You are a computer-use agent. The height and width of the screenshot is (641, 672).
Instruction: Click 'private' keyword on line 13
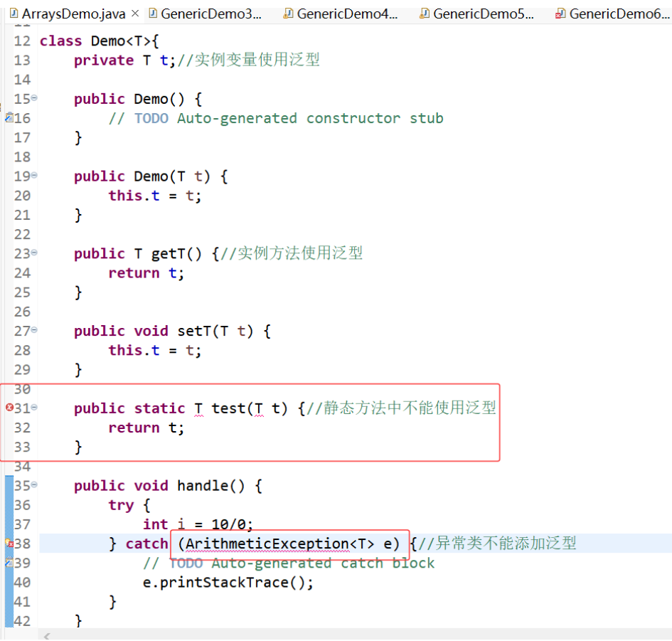(x=104, y=60)
